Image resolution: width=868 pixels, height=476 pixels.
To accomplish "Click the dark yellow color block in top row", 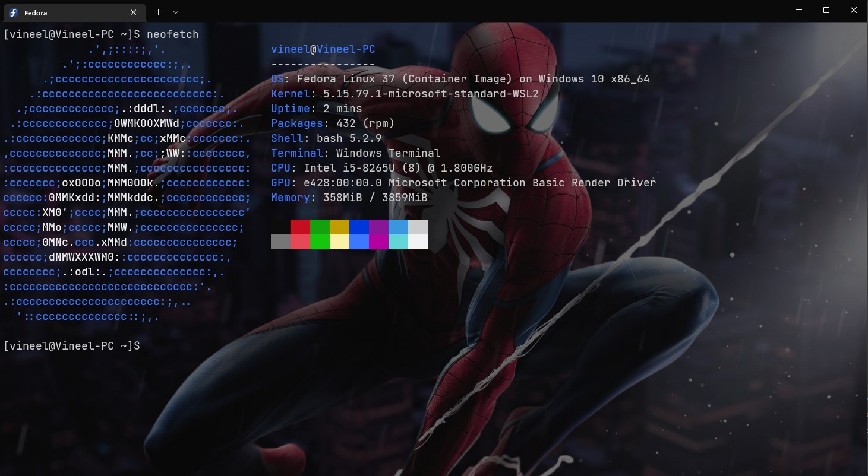I will (x=339, y=227).
